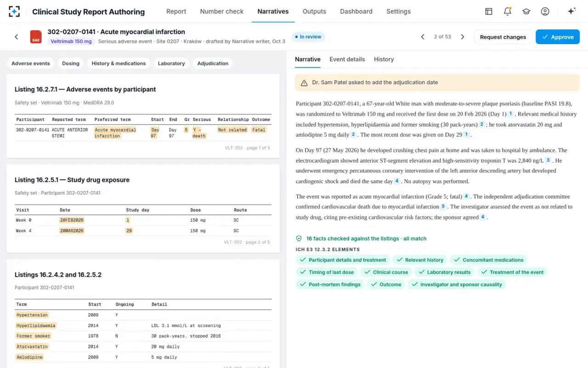The width and height of the screenshot is (588, 368).
Task: Click the Post-mortem findings chip
Action: [330, 285]
